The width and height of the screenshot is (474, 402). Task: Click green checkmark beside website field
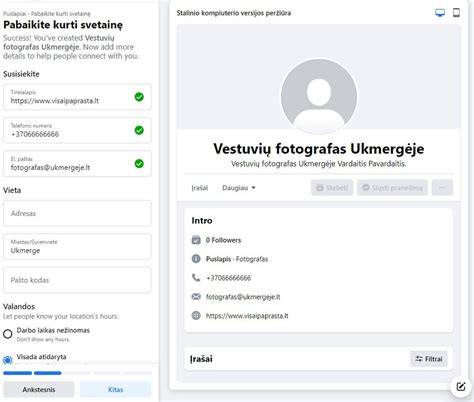point(139,97)
